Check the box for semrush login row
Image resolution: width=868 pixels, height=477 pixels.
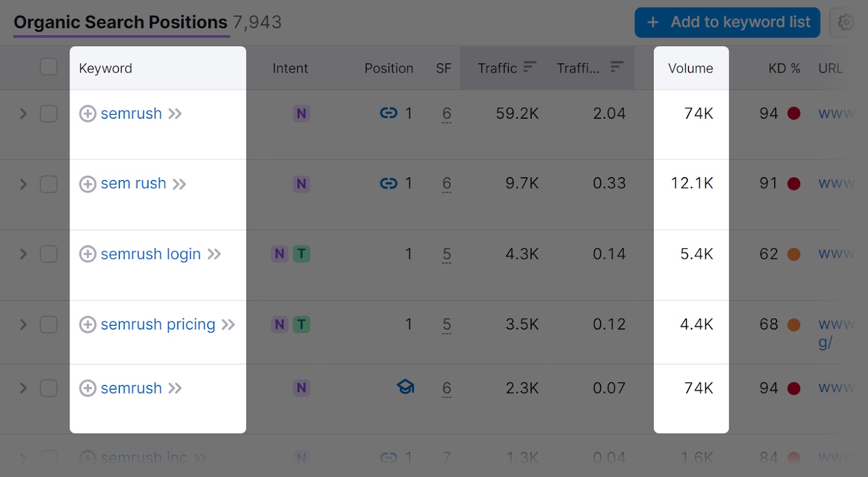pos(49,254)
